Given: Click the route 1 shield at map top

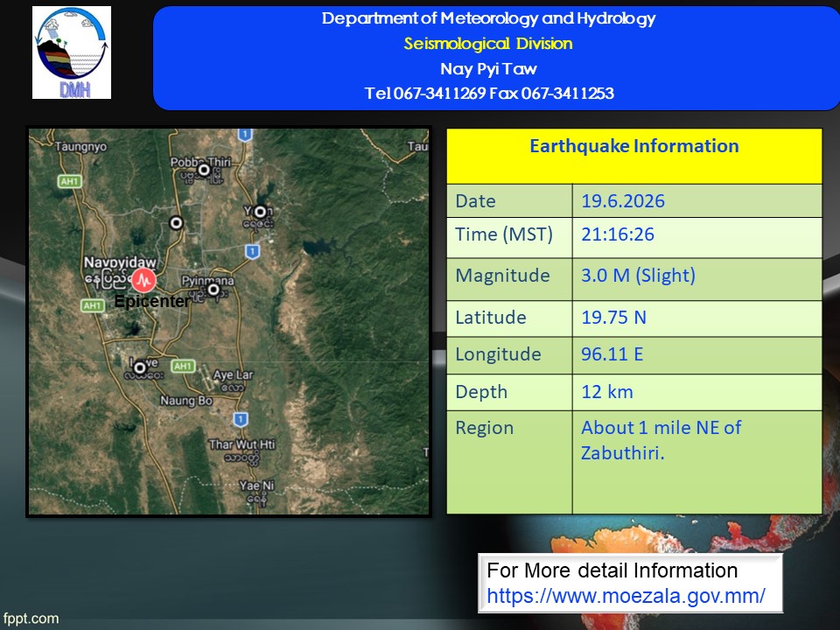Looking at the screenshot, I should click(245, 134).
